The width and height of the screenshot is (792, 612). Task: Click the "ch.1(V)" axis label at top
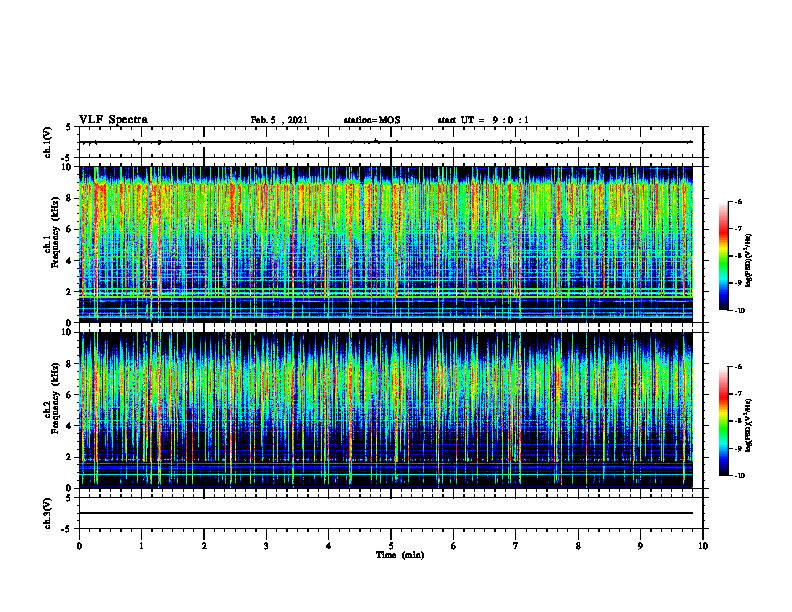coord(48,142)
